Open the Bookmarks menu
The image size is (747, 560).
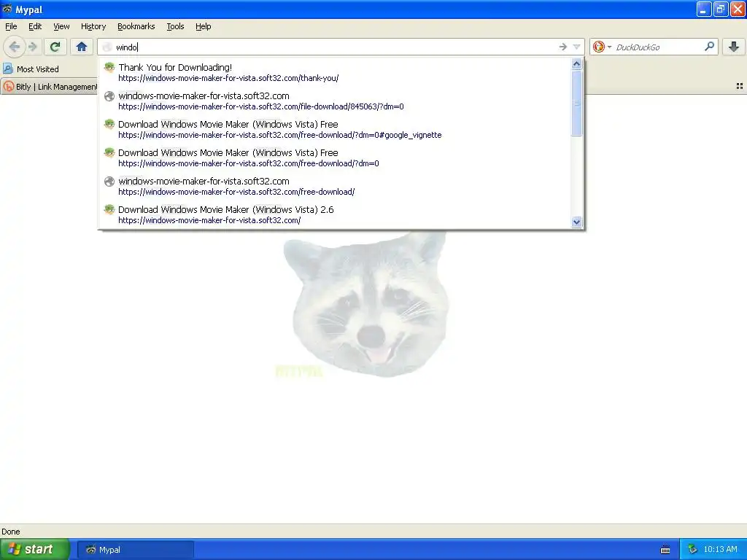tap(136, 26)
